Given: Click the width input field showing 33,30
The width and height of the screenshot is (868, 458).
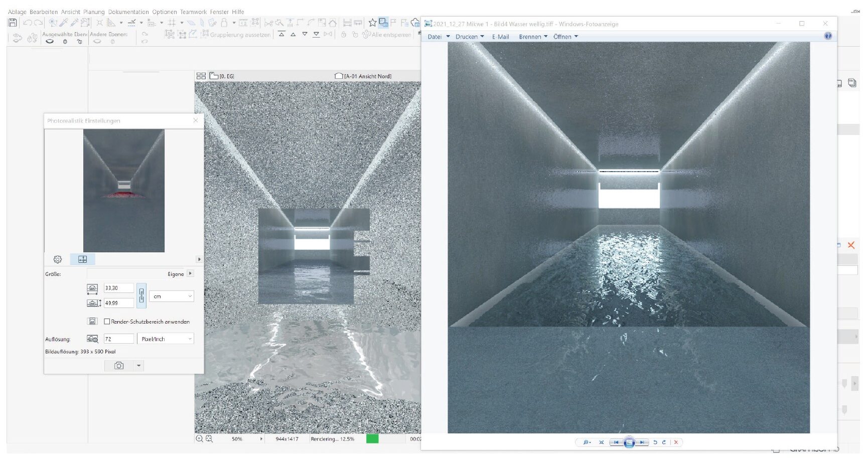Looking at the screenshot, I should [x=118, y=288].
